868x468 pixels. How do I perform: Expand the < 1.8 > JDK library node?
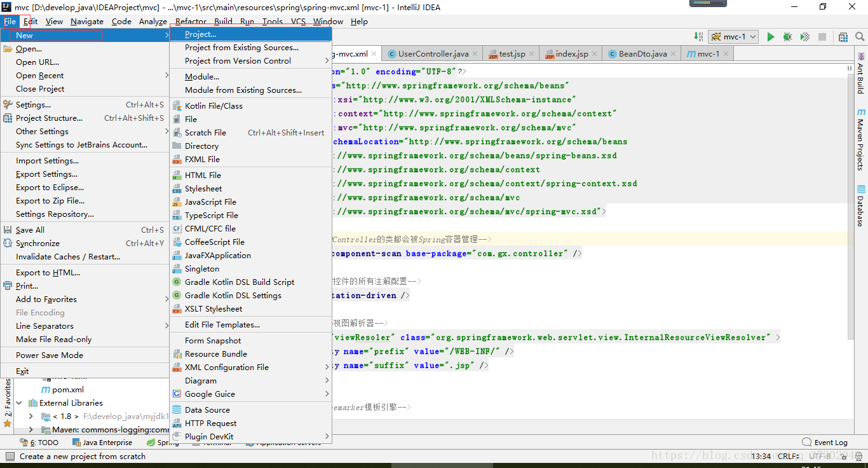tap(31, 416)
